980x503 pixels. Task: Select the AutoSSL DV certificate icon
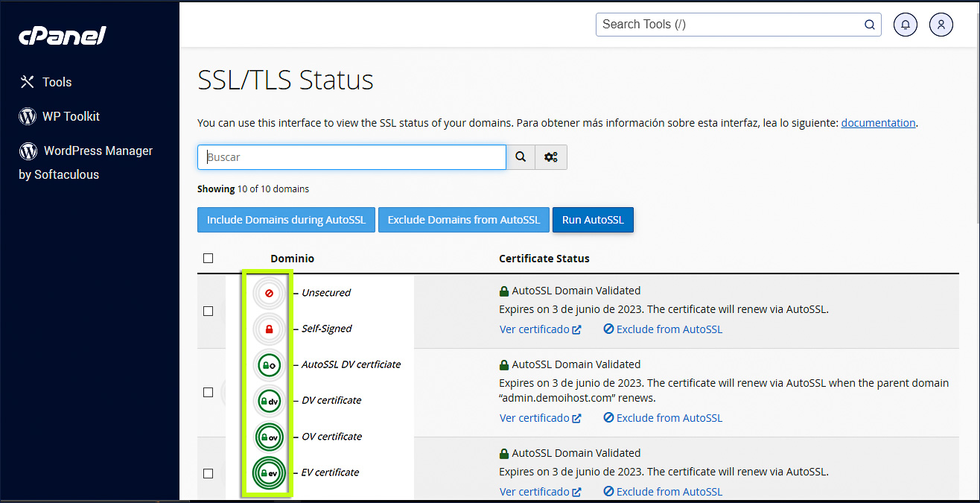(x=268, y=364)
